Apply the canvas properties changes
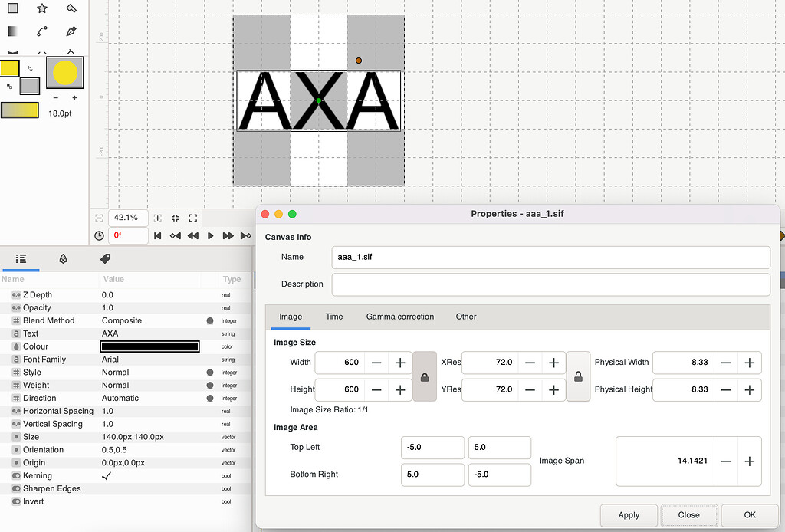Viewport: 785px width, 532px height. [629, 515]
